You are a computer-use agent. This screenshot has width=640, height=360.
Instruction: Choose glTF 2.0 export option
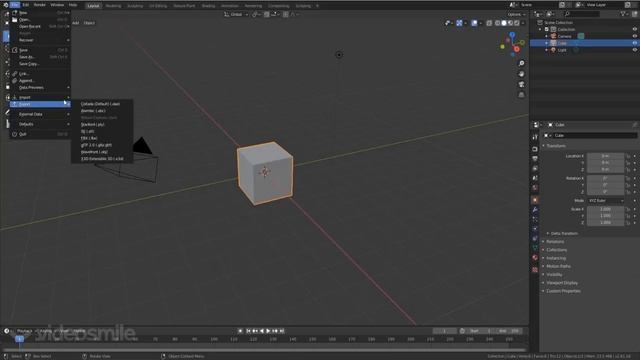click(x=96, y=145)
